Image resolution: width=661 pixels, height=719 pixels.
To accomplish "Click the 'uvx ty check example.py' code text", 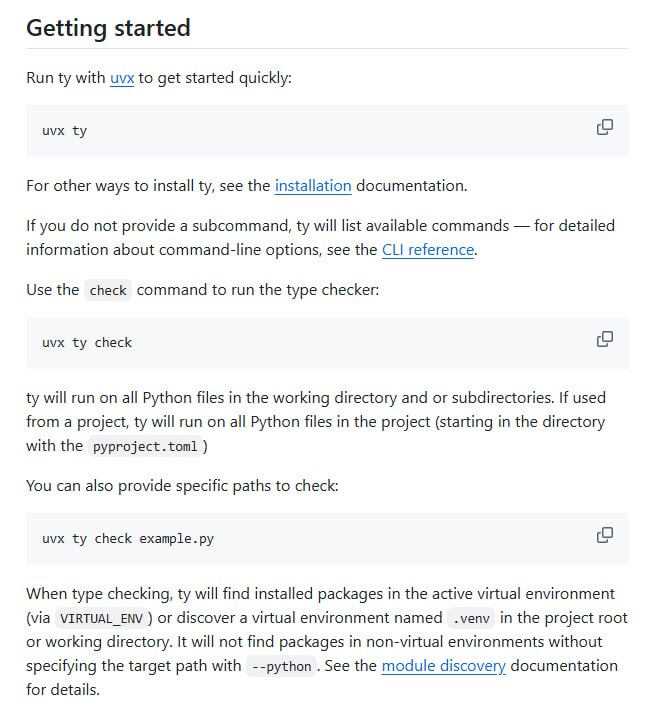I will (128, 538).
